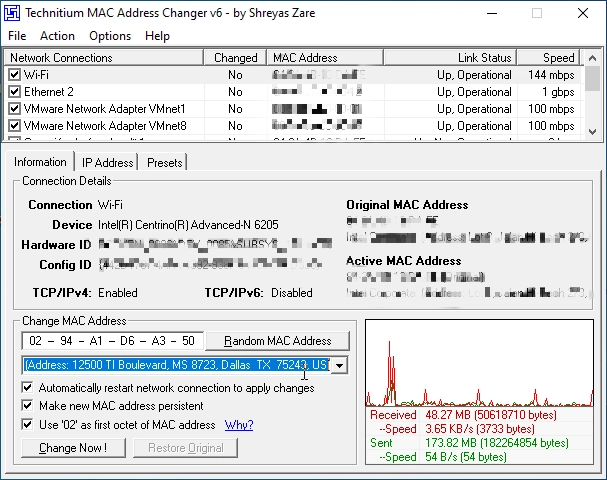The height and width of the screenshot is (480, 607).
Task: Open the Options menu
Action: 110,36
